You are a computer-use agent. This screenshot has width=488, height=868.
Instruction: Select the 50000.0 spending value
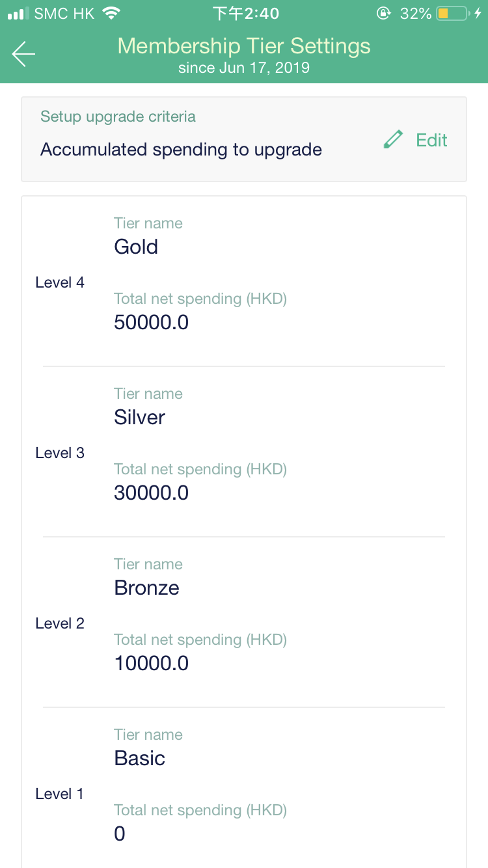pyautogui.click(x=151, y=322)
